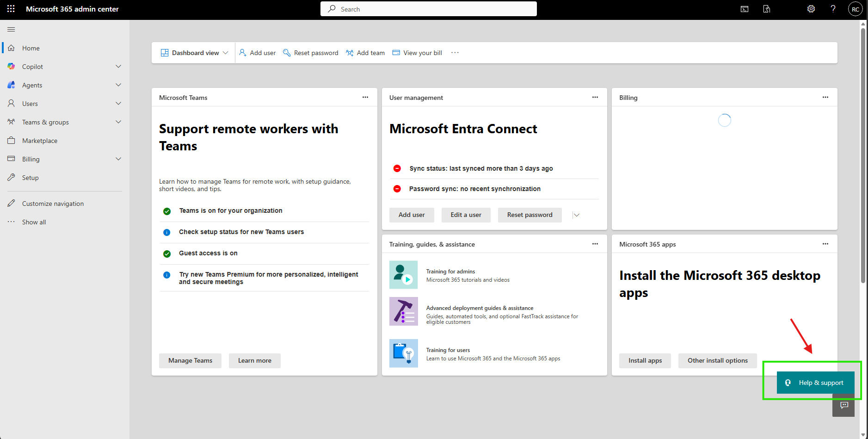This screenshot has height=439, width=868.
Task: Open Microsoft Teams card more options
Action: pos(365,97)
